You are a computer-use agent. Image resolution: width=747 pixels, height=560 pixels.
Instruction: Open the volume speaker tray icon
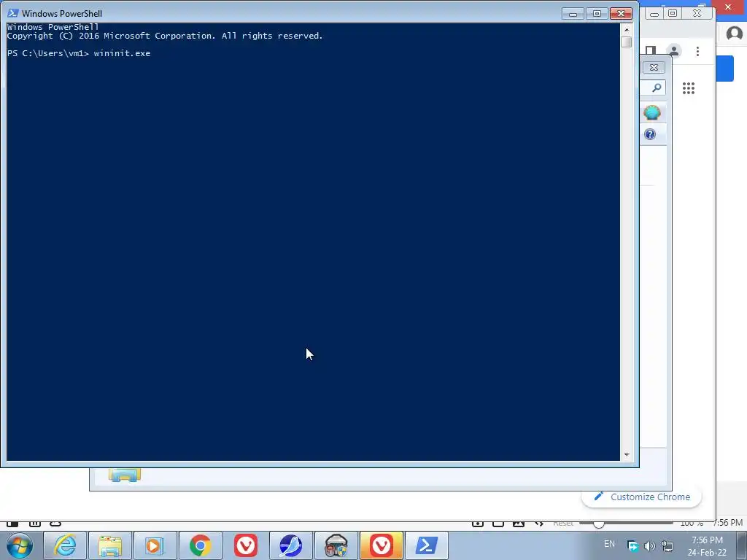point(649,546)
